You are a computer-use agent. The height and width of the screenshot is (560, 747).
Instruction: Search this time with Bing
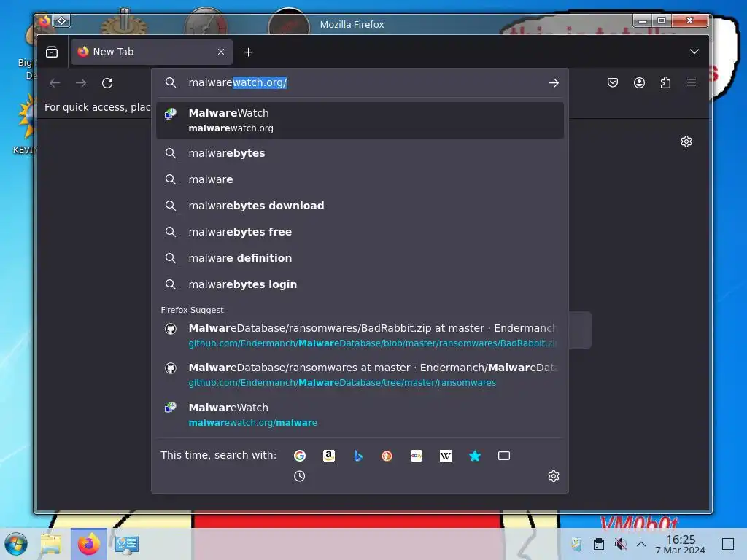pyautogui.click(x=358, y=456)
